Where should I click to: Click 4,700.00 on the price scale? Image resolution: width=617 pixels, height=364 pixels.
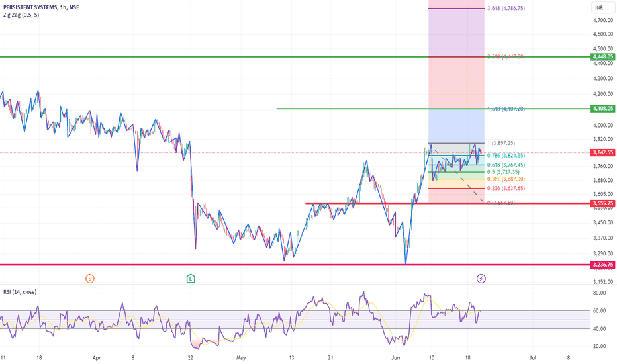(x=603, y=20)
